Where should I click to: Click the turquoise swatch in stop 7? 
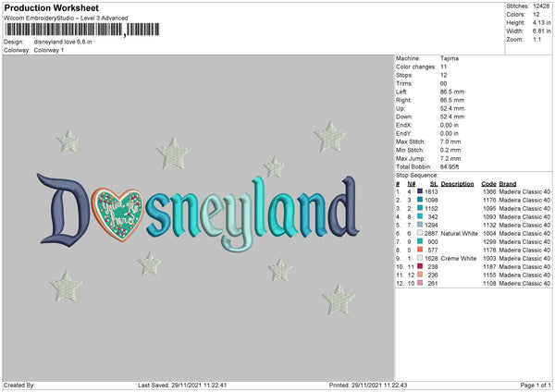click(x=420, y=241)
